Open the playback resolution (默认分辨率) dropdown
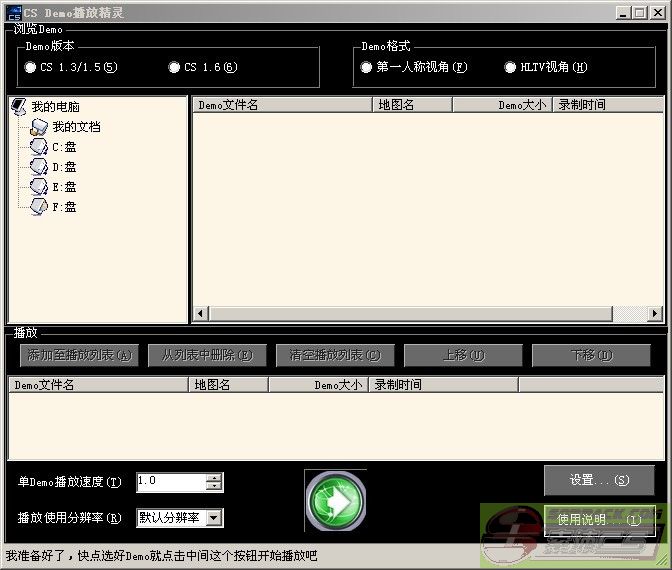 tap(214, 518)
